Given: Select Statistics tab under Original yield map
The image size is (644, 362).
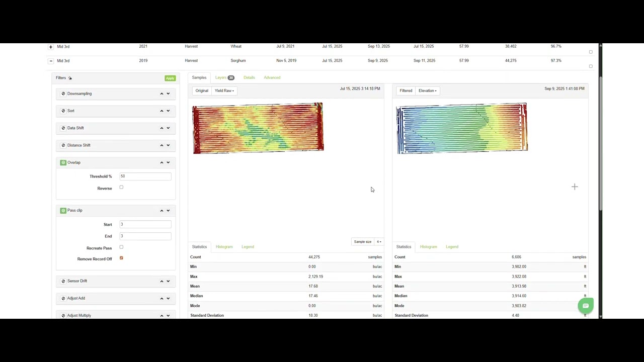Looking at the screenshot, I should pyautogui.click(x=199, y=247).
